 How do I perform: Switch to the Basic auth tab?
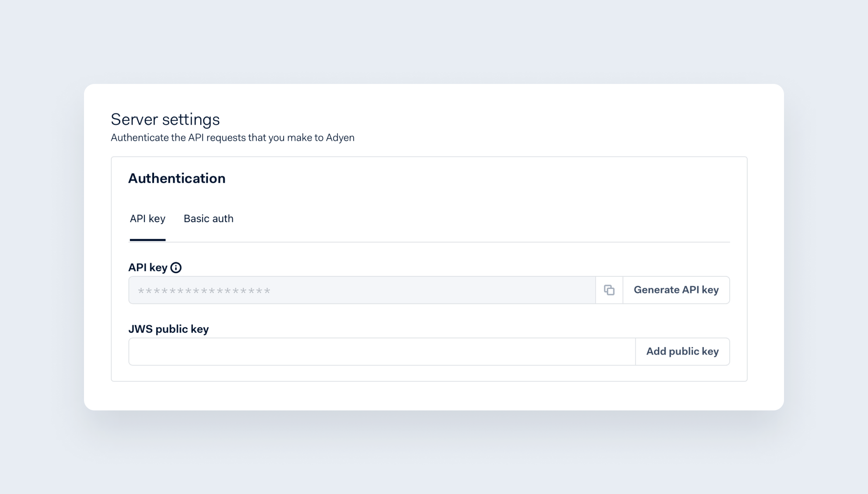coord(208,219)
